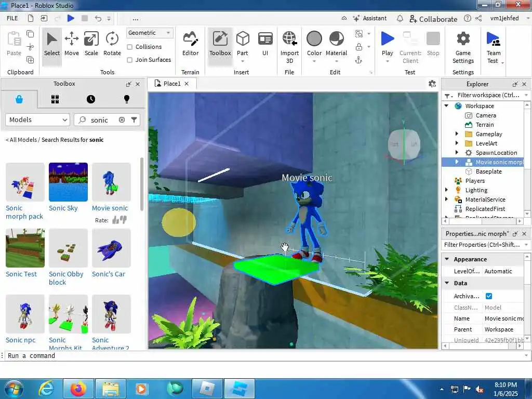Activate the Scale tool
This screenshot has height=399, width=532.
tap(91, 44)
